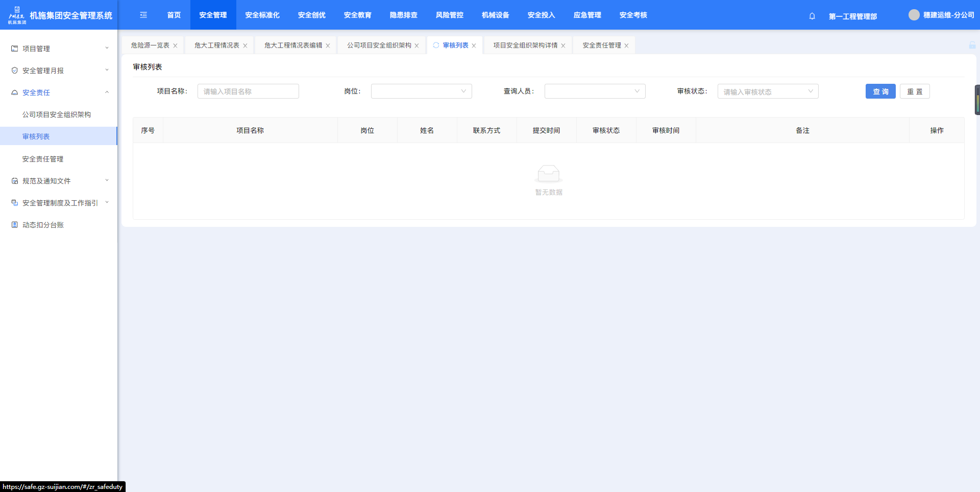
Task: Click the 重置 button
Action: coord(914,91)
